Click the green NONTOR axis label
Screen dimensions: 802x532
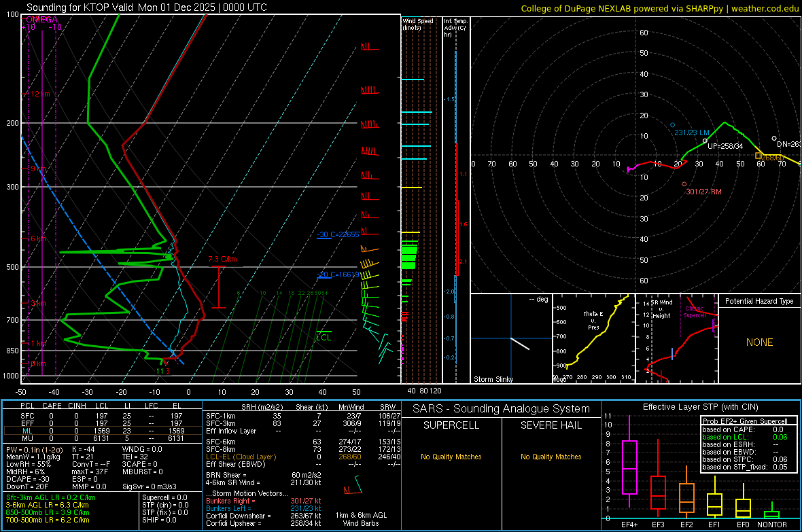click(x=772, y=525)
